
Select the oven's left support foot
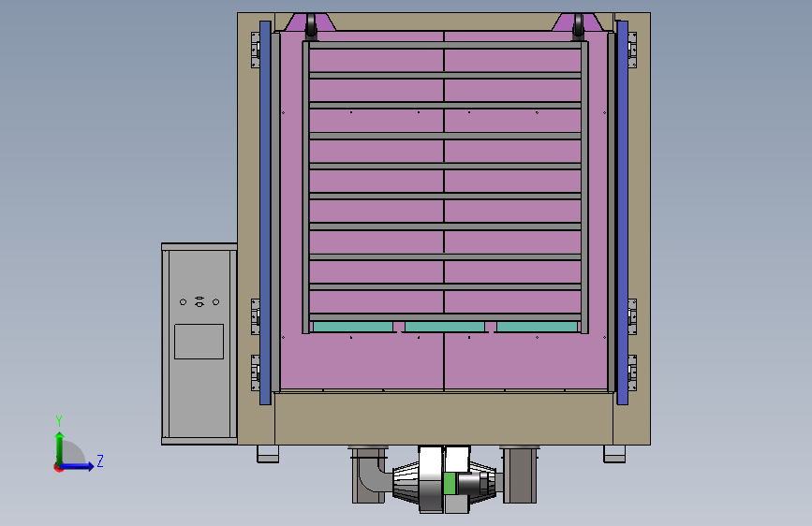268,454
